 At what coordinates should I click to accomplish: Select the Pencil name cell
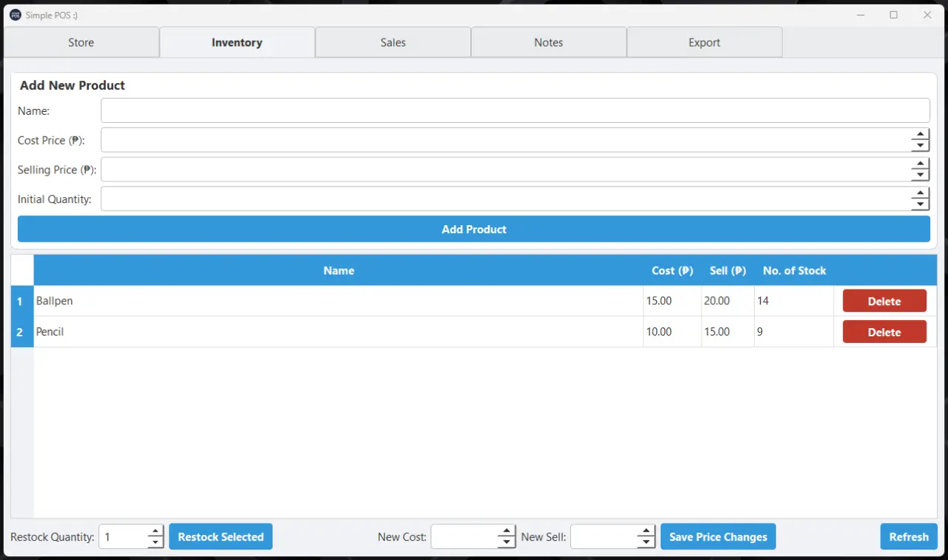[338, 332]
